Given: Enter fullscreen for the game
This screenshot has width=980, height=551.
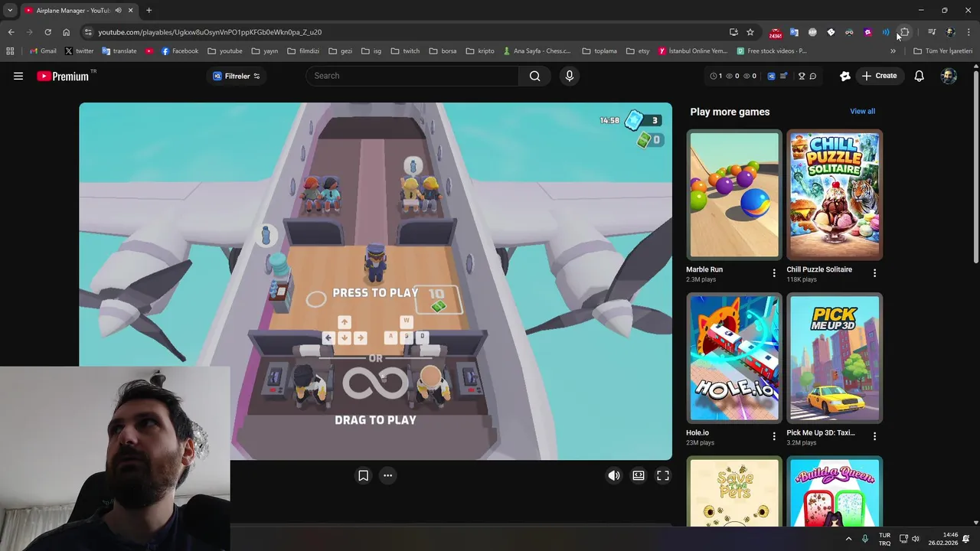Looking at the screenshot, I should pos(663,475).
